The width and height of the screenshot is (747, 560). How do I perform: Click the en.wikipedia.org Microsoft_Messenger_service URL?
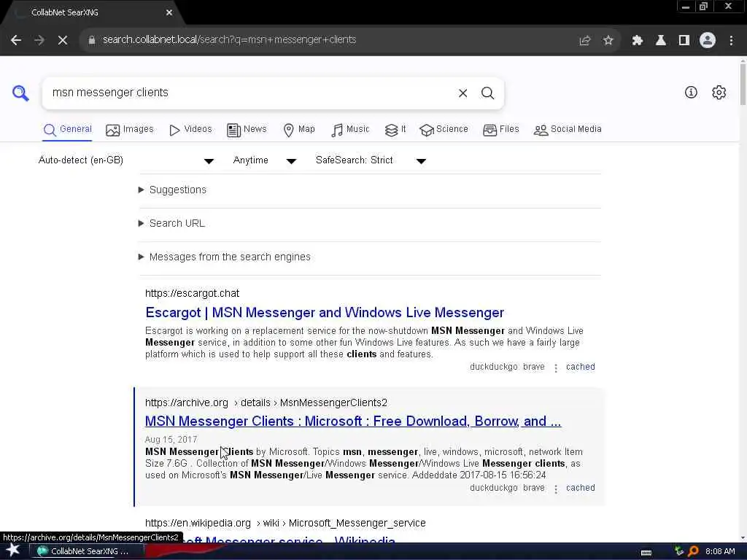[x=285, y=524]
